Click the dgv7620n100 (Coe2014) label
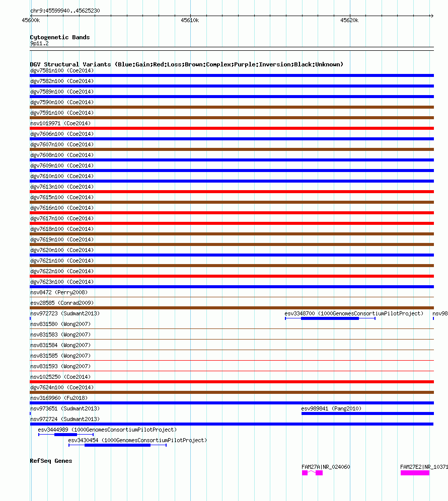The height and width of the screenshot is (501, 448). [x=62, y=250]
